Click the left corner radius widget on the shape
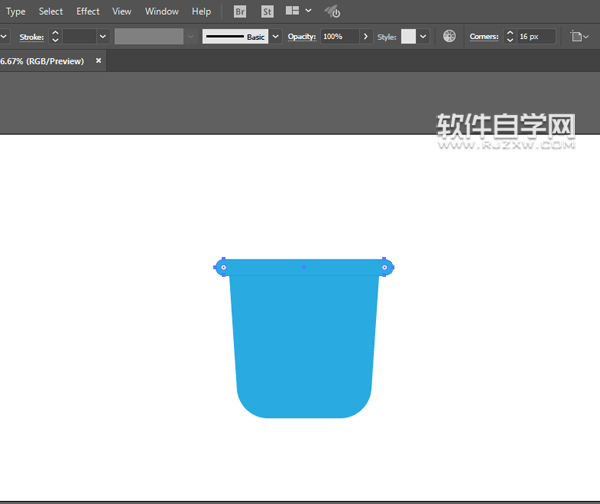This screenshot has width=600, height=504. click(223, 267)
